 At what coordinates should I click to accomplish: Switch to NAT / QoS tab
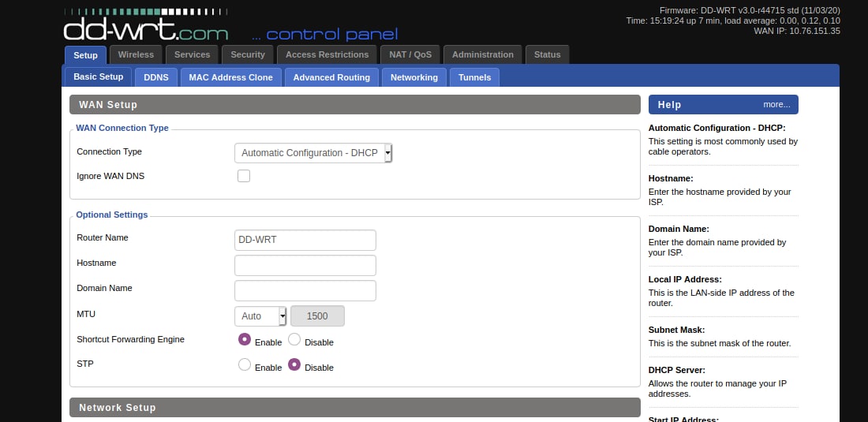click(x=410, y=54)
